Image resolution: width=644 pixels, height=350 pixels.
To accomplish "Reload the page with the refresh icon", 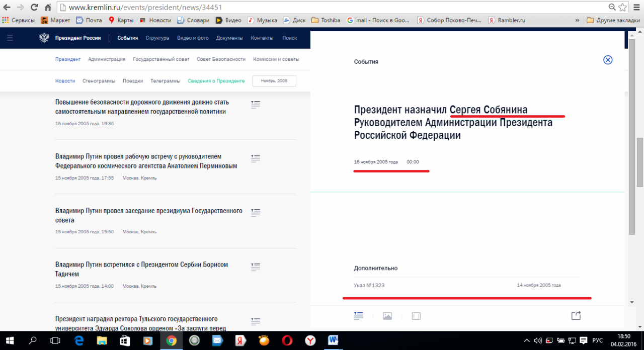I will 34,8.
